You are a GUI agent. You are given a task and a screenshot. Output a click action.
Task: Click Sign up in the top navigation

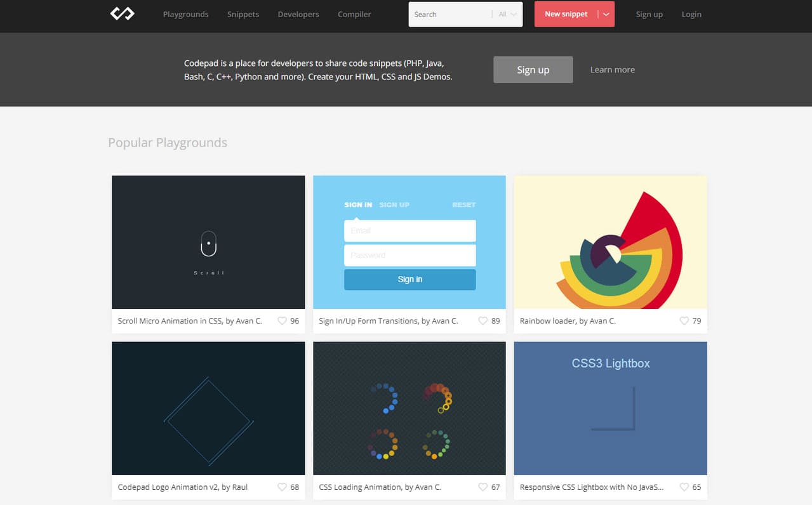coord(649,14)
